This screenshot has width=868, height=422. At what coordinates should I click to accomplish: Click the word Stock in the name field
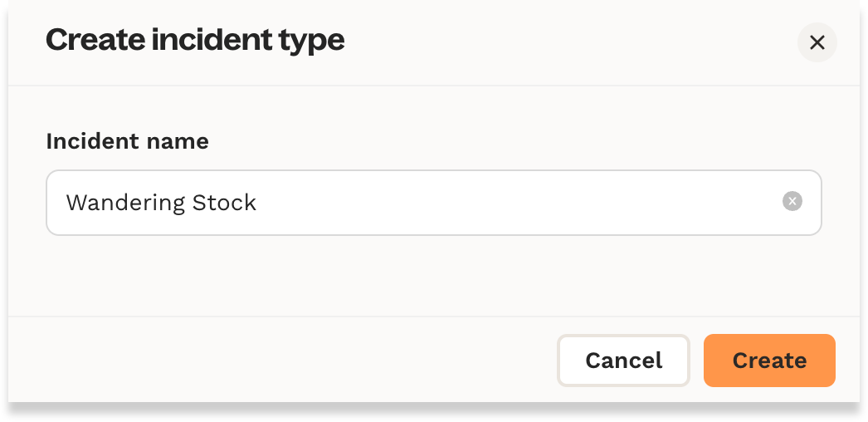224,203
